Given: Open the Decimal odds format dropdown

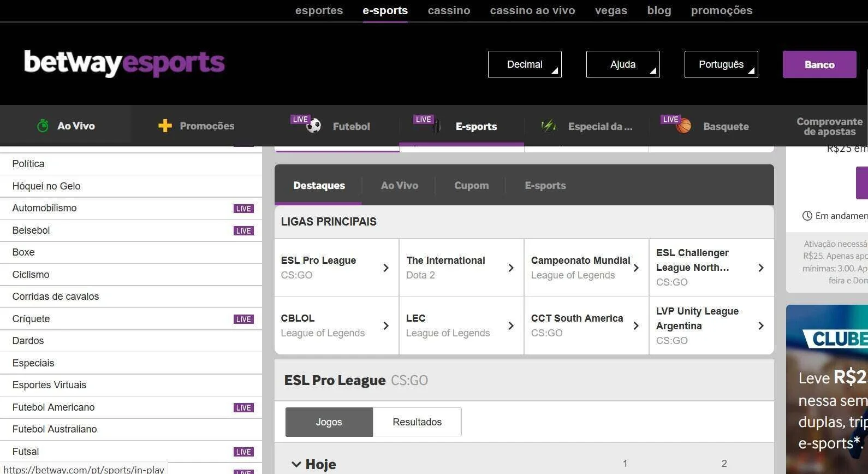Looking at the screenshot, I should point(525,64).
